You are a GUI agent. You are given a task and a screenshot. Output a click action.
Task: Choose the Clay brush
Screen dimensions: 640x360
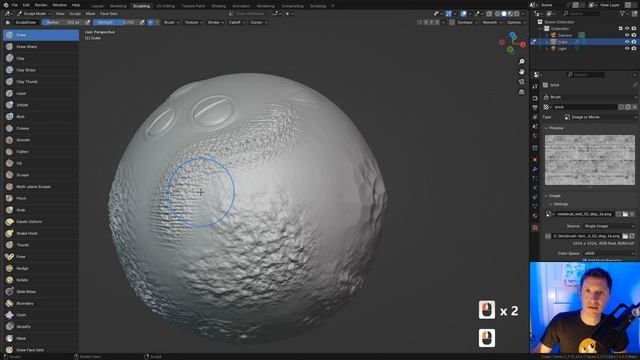click(x=41, y=58)
